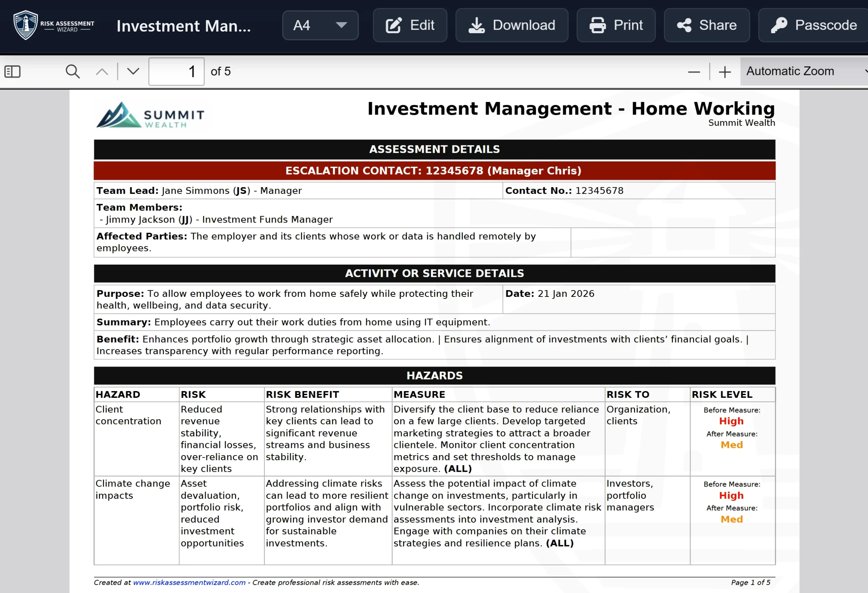Click the Summit Wealth logo image
Image resolution: width=868 pixels, height=593 pixels.
(x=151, y=116)
